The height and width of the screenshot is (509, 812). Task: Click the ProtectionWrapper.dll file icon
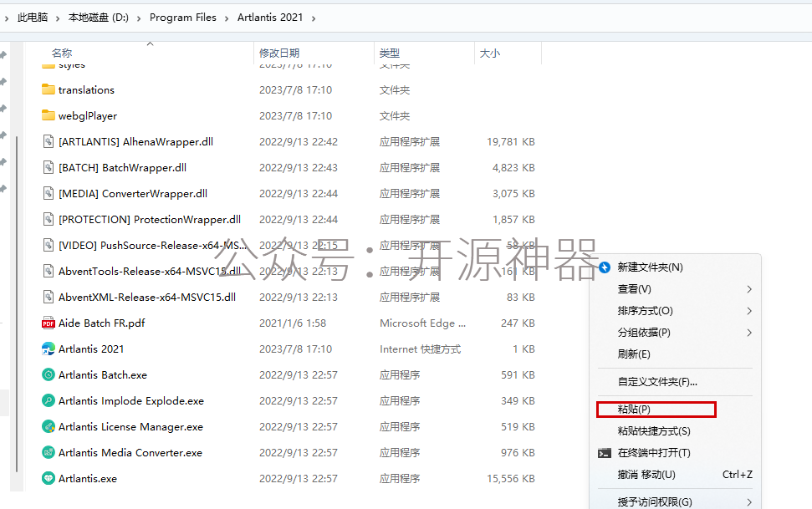tap(49, 219)
